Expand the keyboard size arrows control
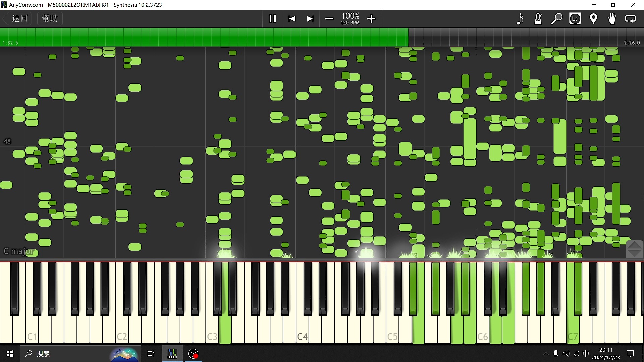This screenshot has height=362, width=644. (x=634, y=249)
